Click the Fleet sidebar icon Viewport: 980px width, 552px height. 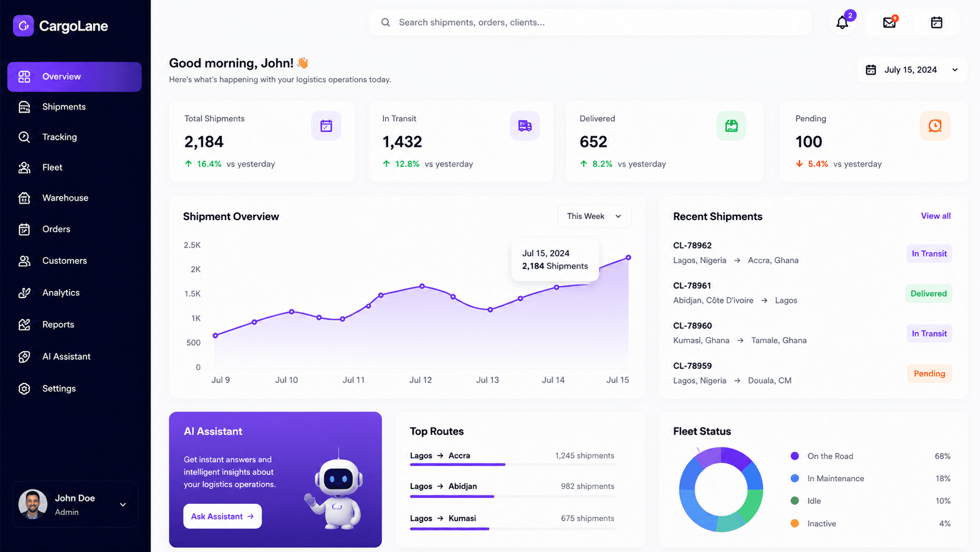pos(24,168)
